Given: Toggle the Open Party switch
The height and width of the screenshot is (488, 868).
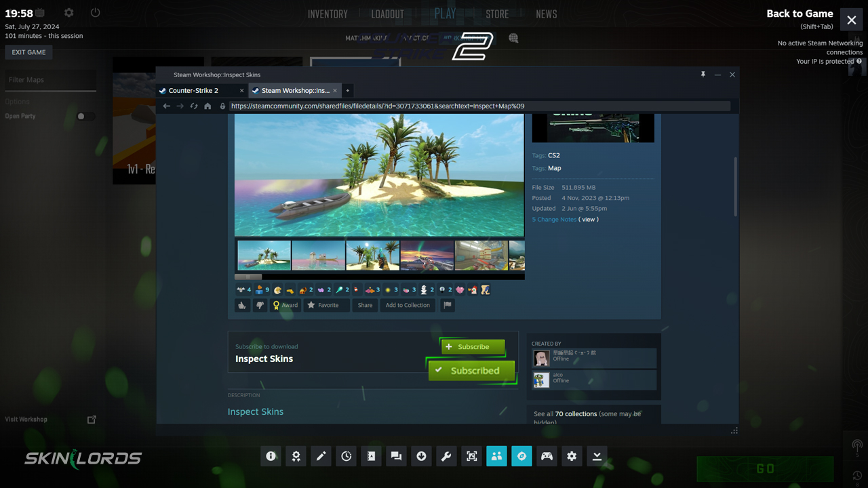Looking at the screenshot, I should (x=85, y=116).
